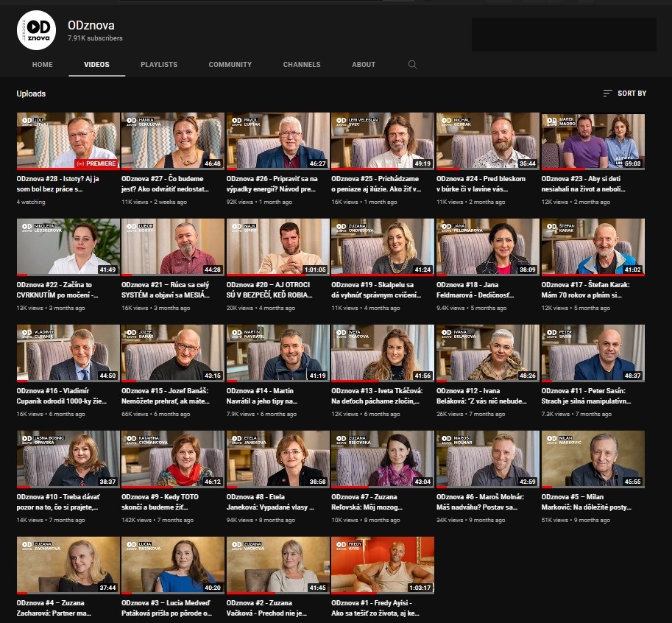Viewport: 672px width, 623px height.
Task: Open ODznova #5 Milan Markovič thumbnail
Action: click(593, 460)
